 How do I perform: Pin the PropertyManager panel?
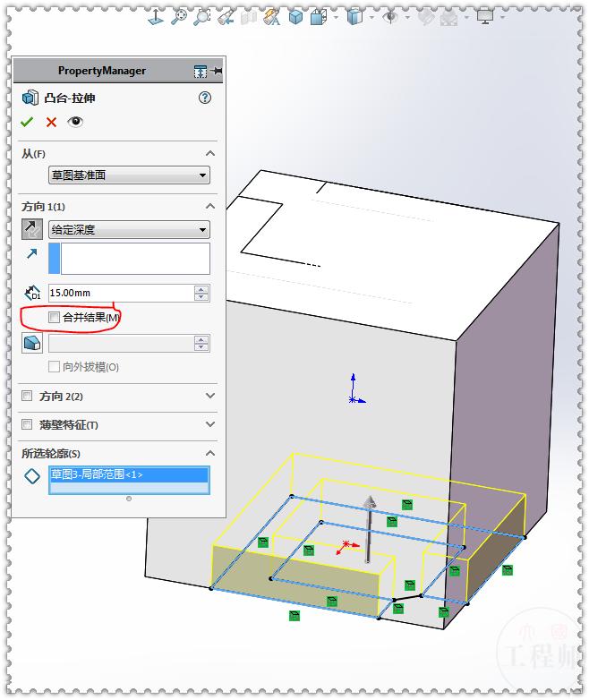216,71
